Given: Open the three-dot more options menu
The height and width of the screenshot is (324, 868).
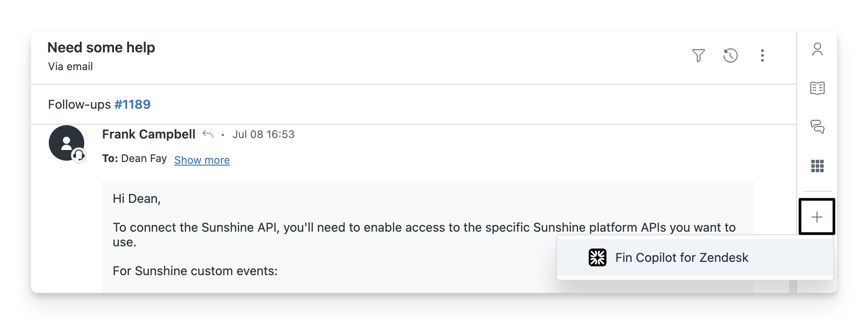Looking at the screenshot, I should pyautogui.click(x=762, y=55).
